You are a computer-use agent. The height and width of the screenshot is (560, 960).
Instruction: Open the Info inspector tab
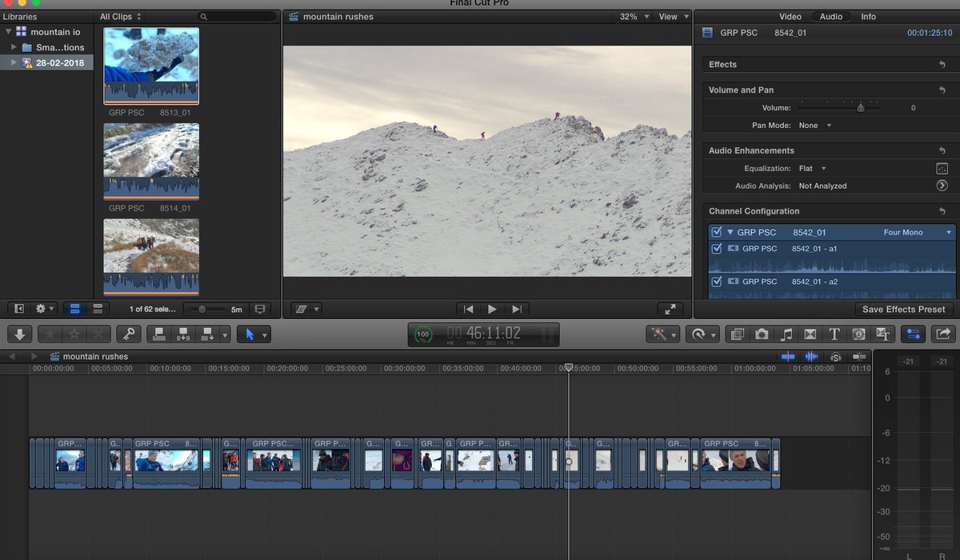(x=868, y=16)
